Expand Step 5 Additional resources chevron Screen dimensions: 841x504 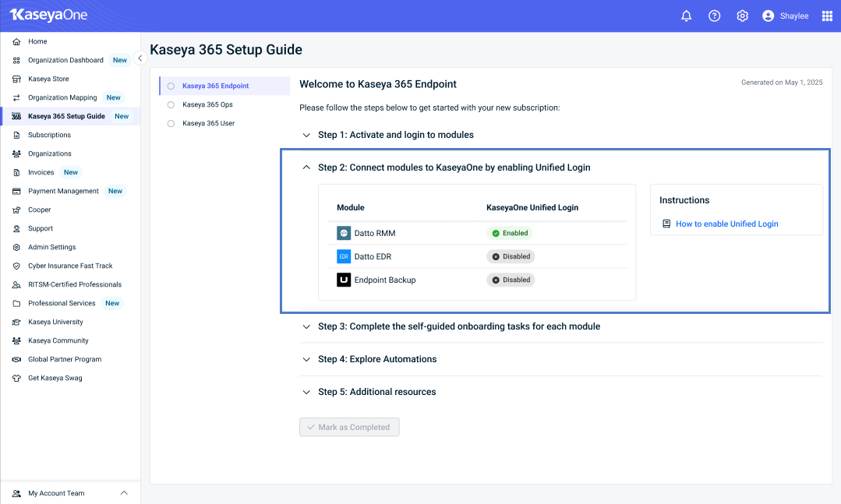tap(306, 392)
